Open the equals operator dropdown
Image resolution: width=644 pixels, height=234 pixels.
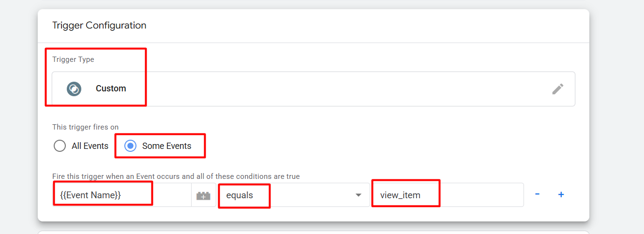tap(290, 195)
